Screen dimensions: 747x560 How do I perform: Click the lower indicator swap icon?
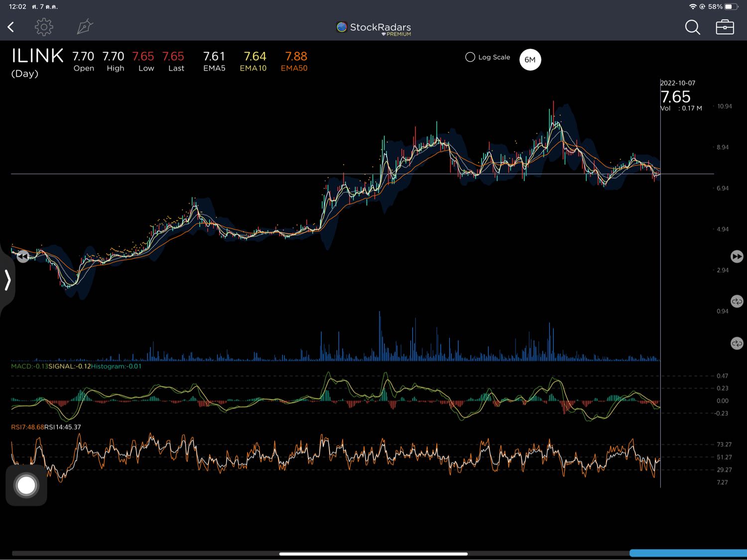[737, 343]
